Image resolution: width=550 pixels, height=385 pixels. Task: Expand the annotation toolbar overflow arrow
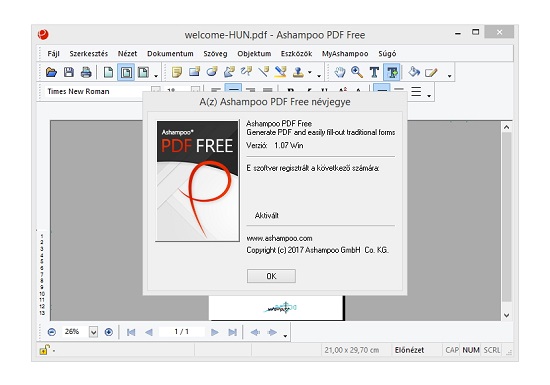click(x=319, y=75)
